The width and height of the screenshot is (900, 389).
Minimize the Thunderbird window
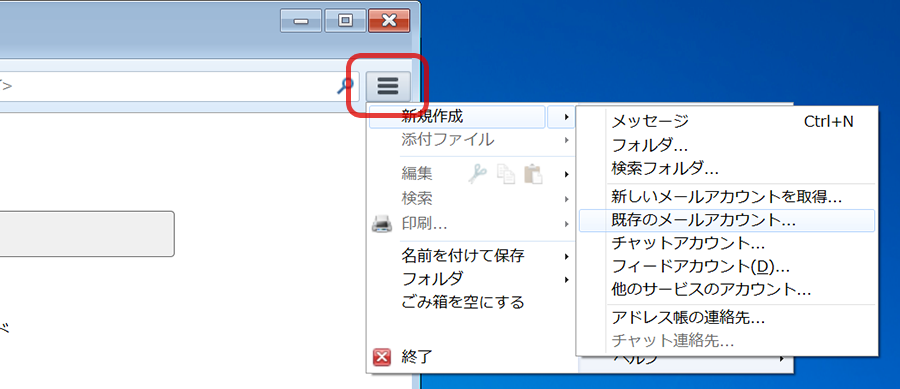click(x=301, y=21)
